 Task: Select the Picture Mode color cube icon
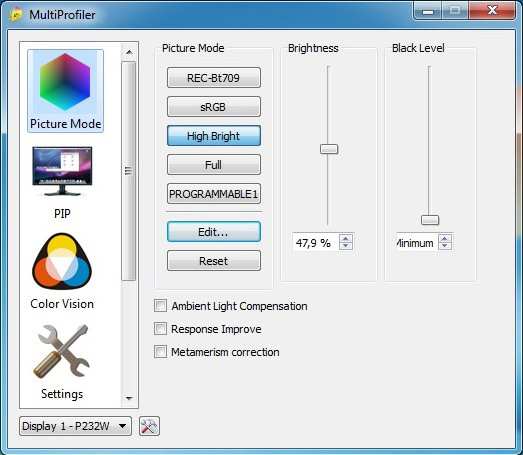click(x=65, y=82)
